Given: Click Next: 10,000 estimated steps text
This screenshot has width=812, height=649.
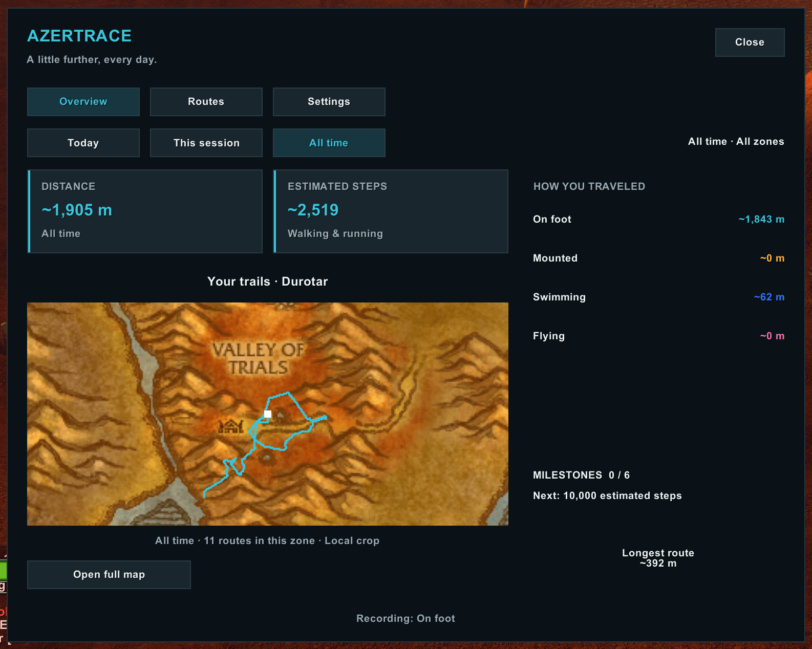Looking at the screenshot, I should coord(607,495).
